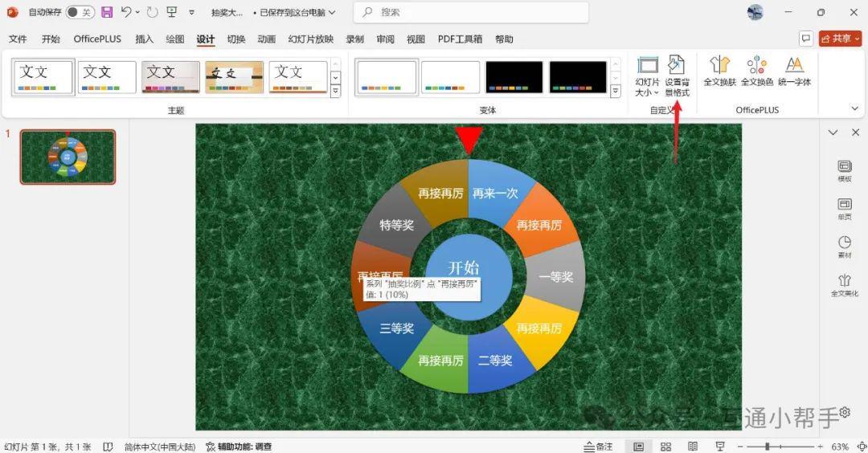Open the 幻灯片大小 slide size dropdown
This screenshot has height=453, width=868.
point(647,75)
